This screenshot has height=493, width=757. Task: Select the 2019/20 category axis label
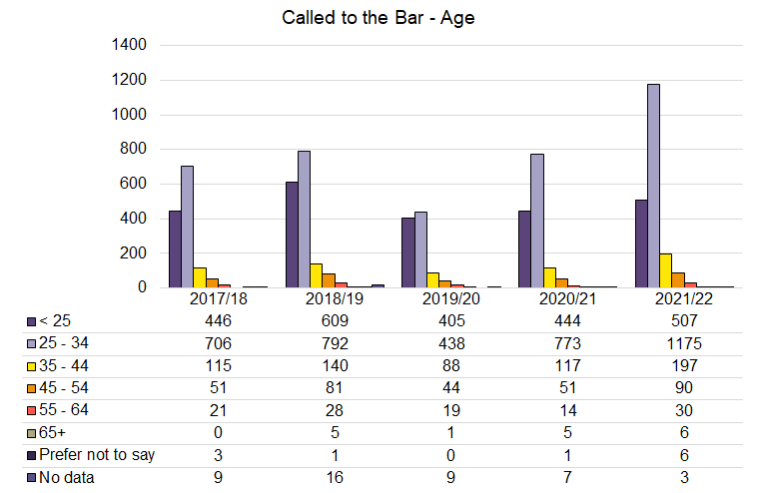451,299
